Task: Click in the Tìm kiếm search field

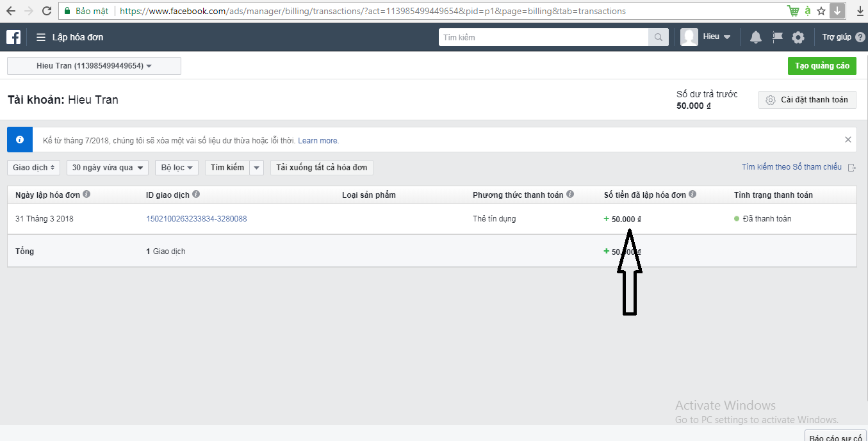Action: pyautogui.click(x=544, y=37)
